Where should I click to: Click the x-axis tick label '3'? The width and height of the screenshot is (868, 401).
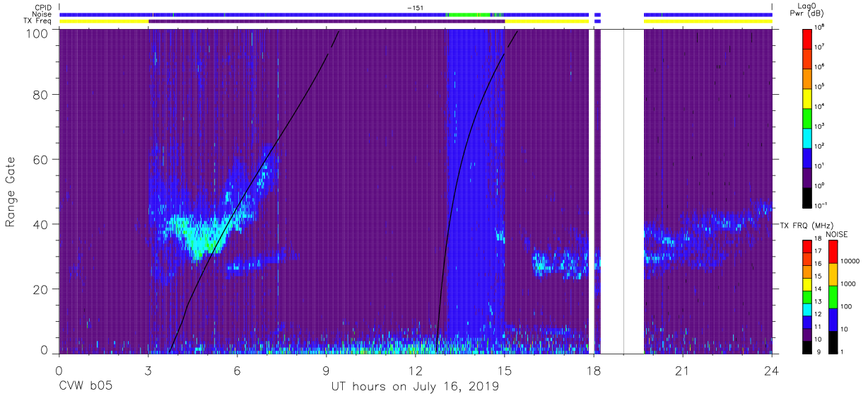point(148,370)
